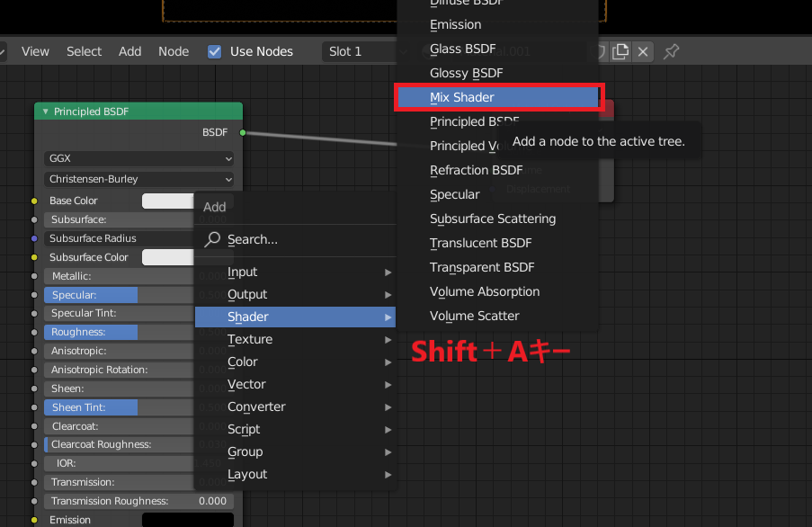Open the Add menu in header
Image resolution: width=812 pixels, height=527 pixels.
(129, 51)
